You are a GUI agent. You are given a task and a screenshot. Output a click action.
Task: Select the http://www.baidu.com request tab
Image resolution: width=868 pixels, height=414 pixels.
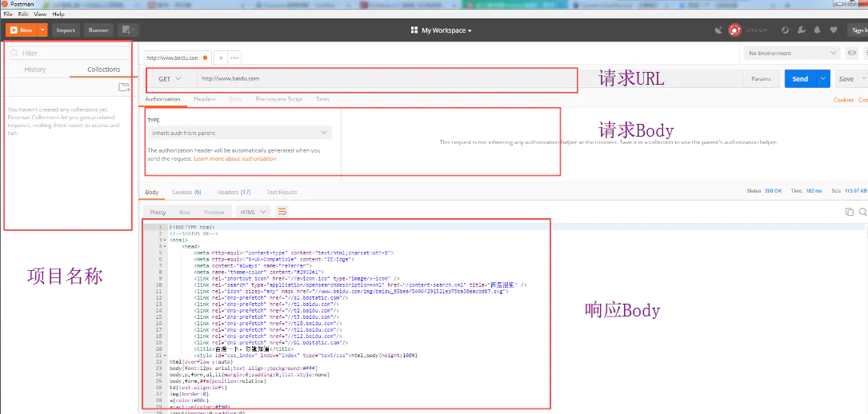pyautogui.click(x=172, y=58)
